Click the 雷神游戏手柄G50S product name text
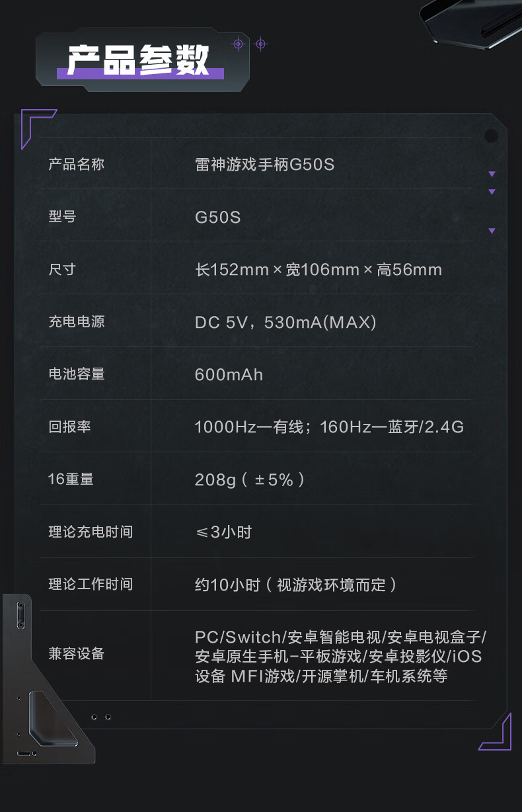Screen dimensions: 522x812 (x=264, y=164)
